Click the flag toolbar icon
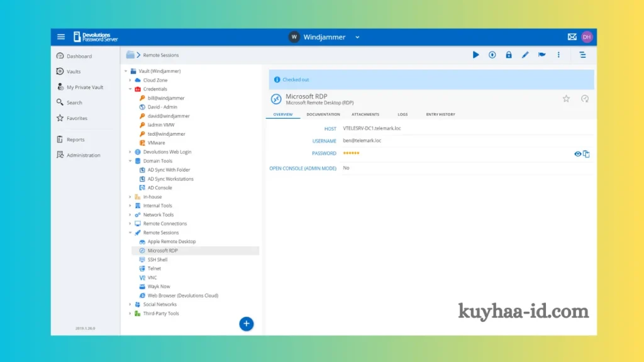Image resolution: width=644 pixels, height=362 pixels. [541, 55]
